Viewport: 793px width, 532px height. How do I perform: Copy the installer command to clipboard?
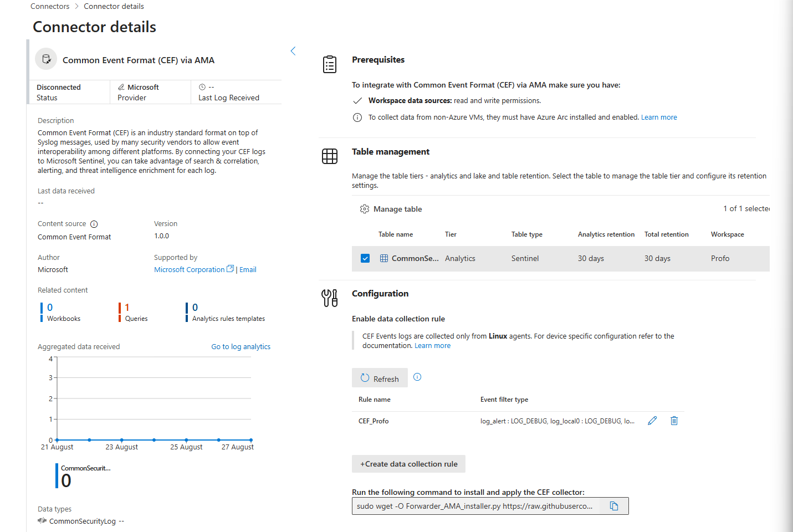tap(614, 506)
